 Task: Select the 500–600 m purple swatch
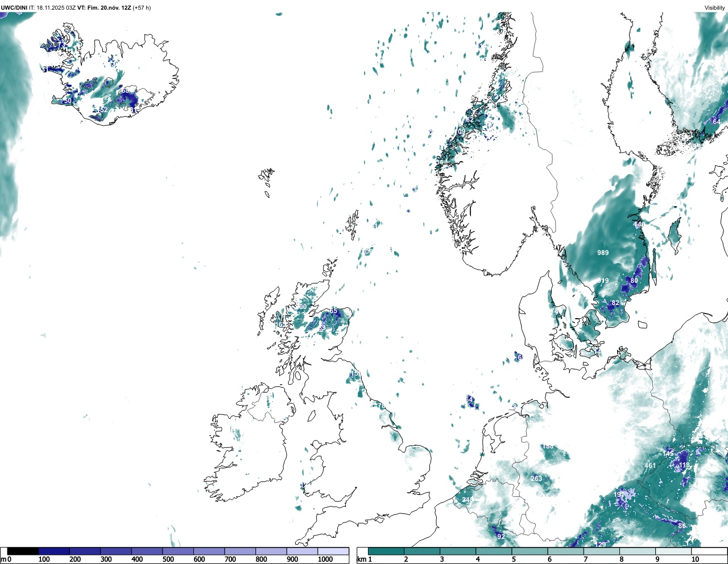[178, 551]
